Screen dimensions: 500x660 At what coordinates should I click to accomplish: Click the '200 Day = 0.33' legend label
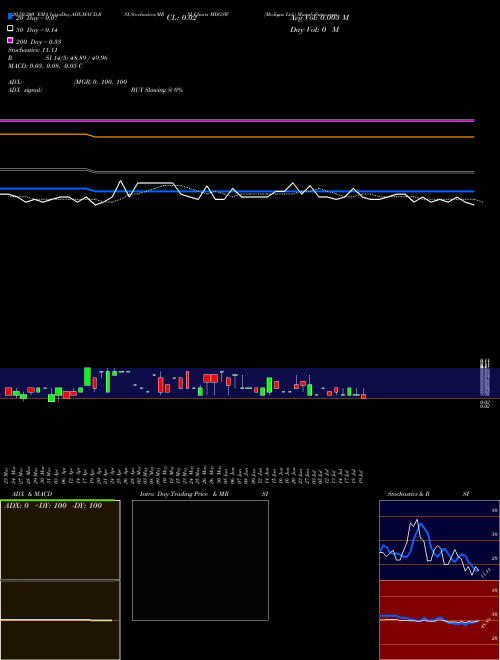(x=38, y=42)
